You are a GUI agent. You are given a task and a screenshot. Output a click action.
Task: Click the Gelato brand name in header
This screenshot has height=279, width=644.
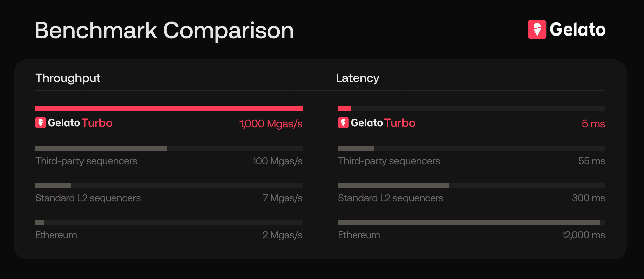[578, 29]
